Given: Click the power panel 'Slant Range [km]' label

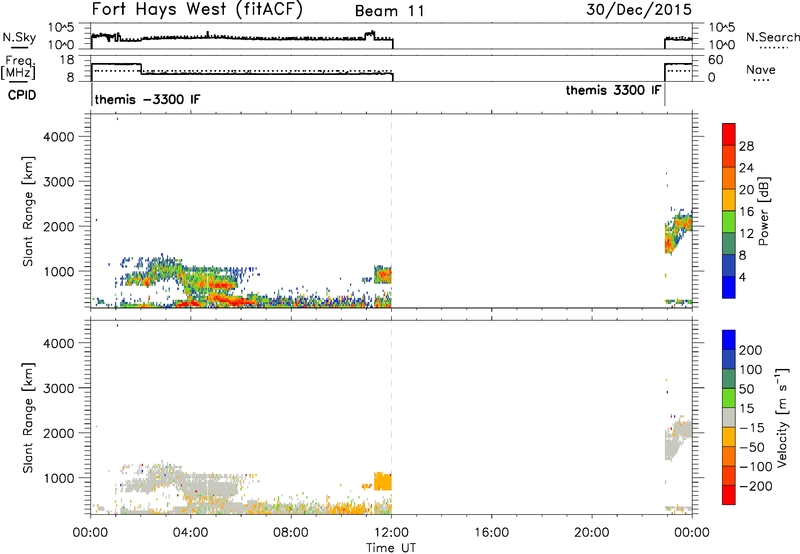Looking at the screenshot, I should tap(28, 211).
